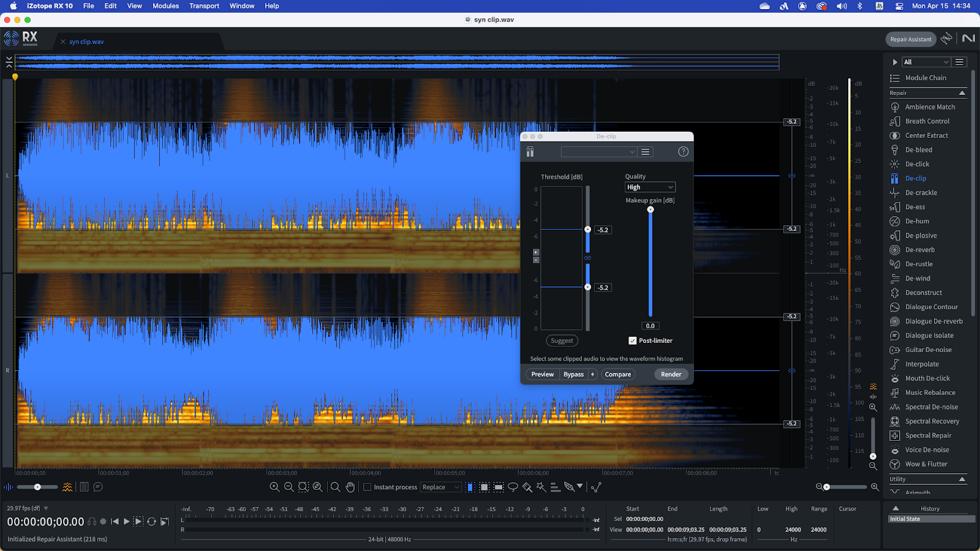This screenshot has height=551, width=980.
Task: Click the zoom out magnifier in bottom toolbar
Action: pyautogui.click(x=289, y=487)
